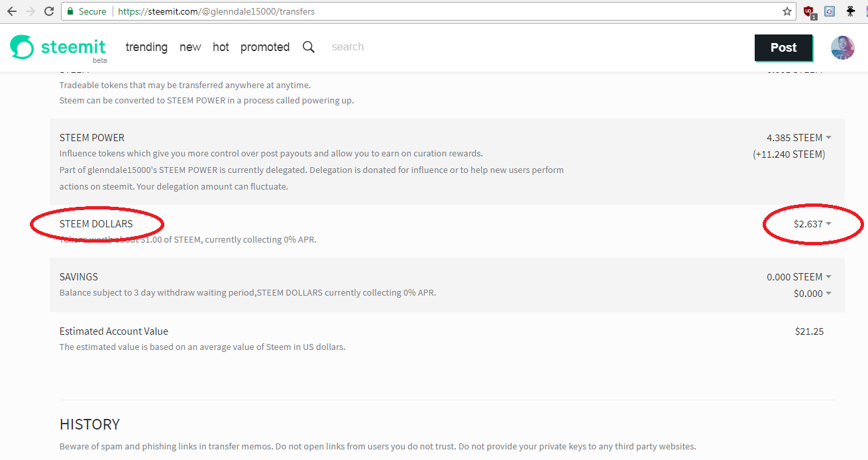View the promoted posts feed
Viewport: 868px width, 460px height.
click(265, 47)
